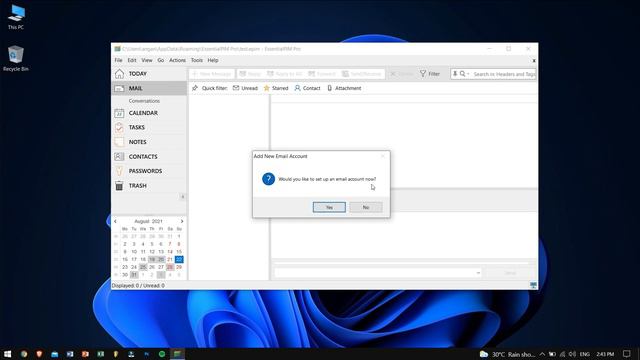Image resolution: width=640 pixels, height=360 pixels.
Task: Select the MAIL module in the sidebar
Action: pyautogui.click(x=149, y=88)
